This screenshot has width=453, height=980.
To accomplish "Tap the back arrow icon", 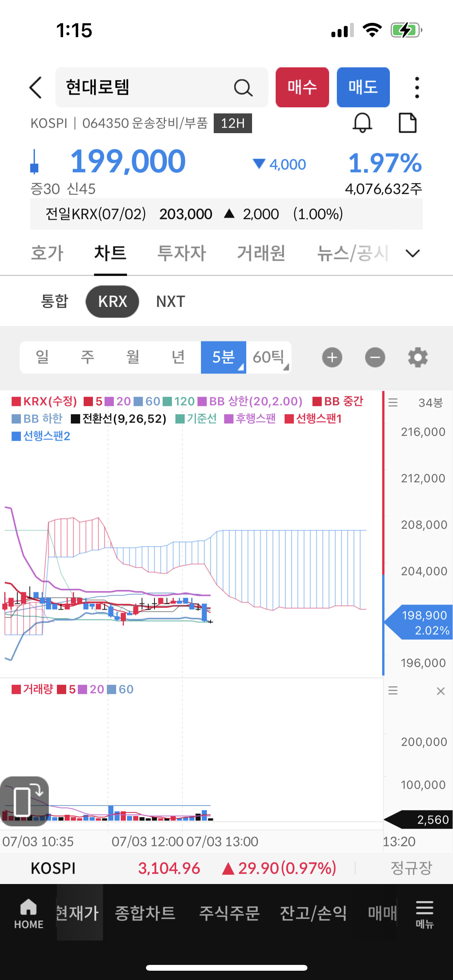I will [x=36, y=87].
